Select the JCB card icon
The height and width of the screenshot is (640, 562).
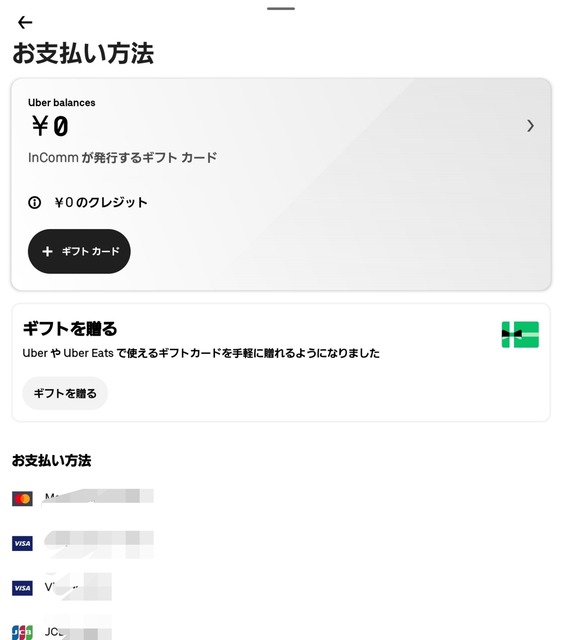[22, 632]
